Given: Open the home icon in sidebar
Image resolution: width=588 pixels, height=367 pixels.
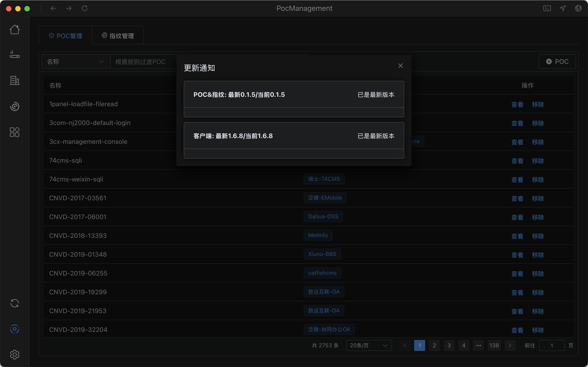Looking at the screenshot, I should [x=14, y=29].
